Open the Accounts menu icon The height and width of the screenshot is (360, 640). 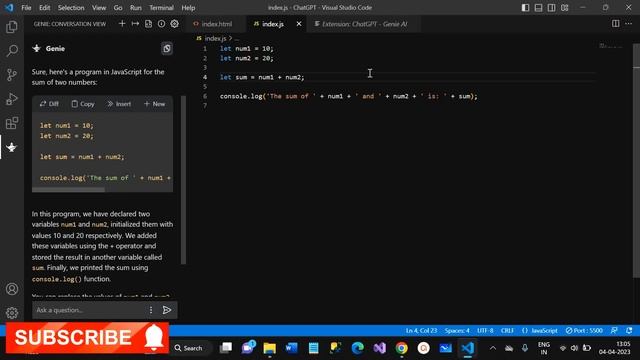pos(12,289)
